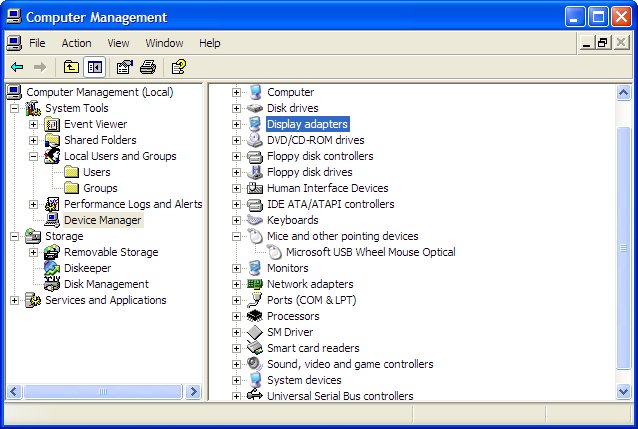
Task: Click the Groups folder icon
Action: [x=71, y=188]
